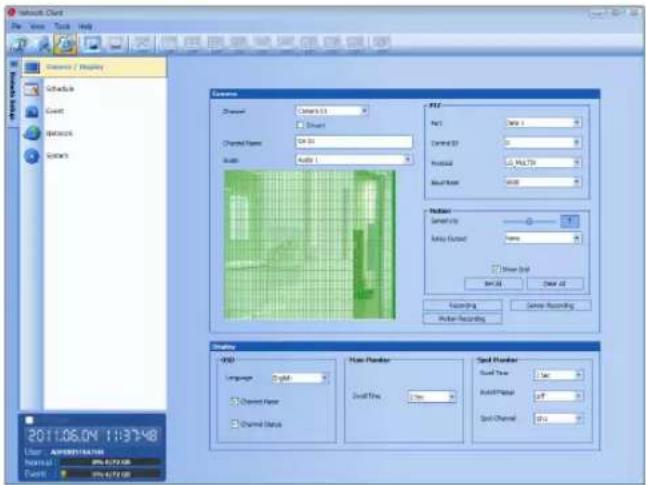Click the Normal storage usage bar
The width and height of the screenshot is (646, 485).
click(x=110, y=462)
